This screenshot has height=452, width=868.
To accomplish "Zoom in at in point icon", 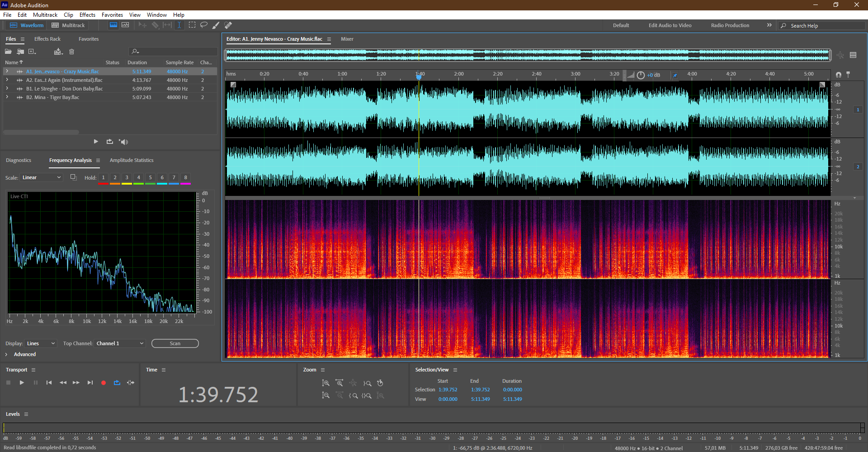I will click(354, 395).
